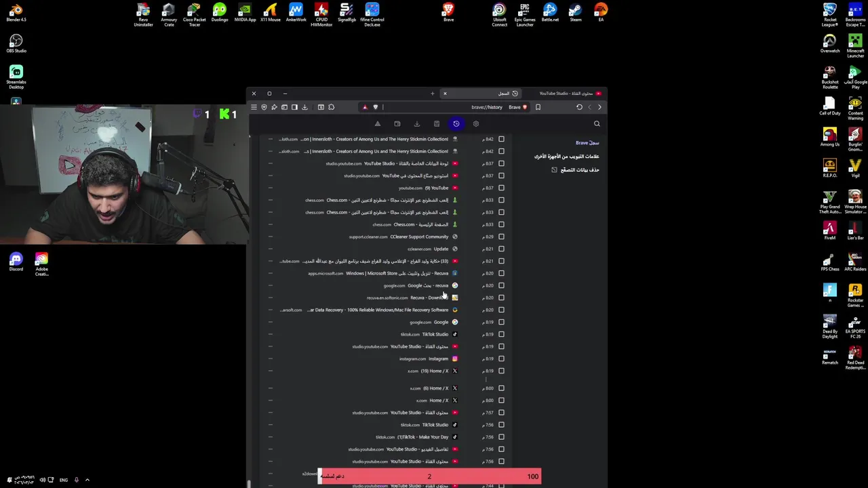Open the more-actions menu for TikTok - Make Your Day

pos(270,437)
